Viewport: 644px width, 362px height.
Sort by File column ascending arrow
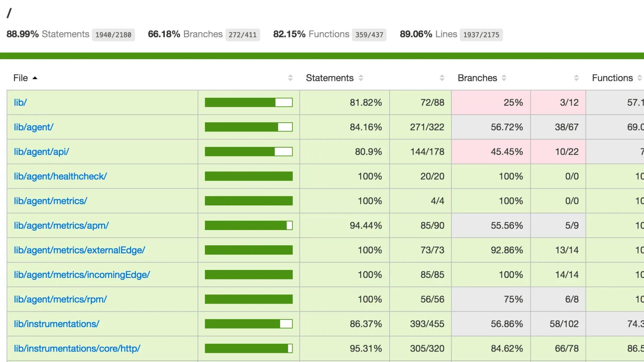(35, 78)
